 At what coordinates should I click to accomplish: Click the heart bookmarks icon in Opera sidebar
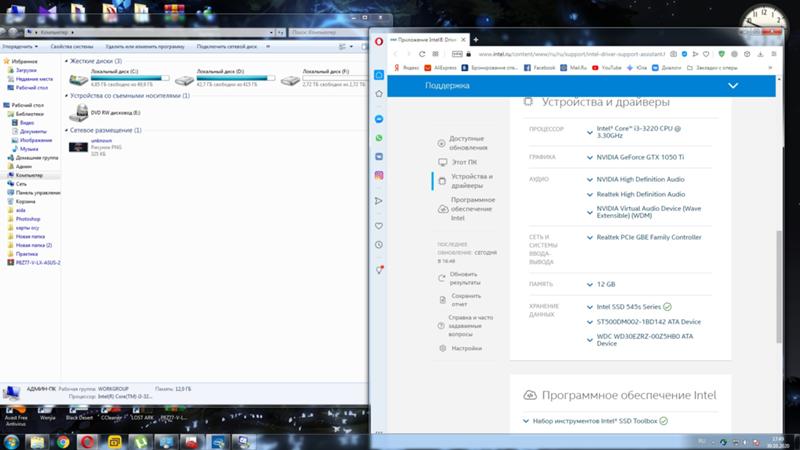click(x=379, y=226)
